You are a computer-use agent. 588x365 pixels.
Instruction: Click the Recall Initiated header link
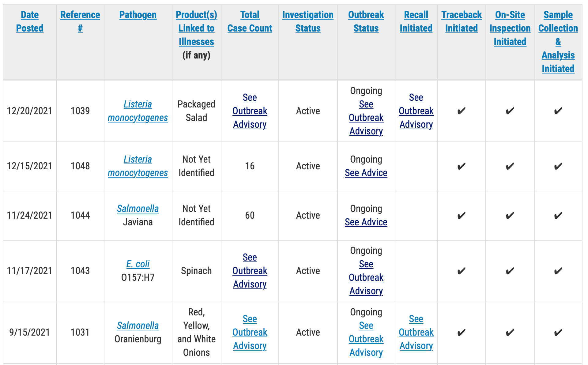[416, 21]
